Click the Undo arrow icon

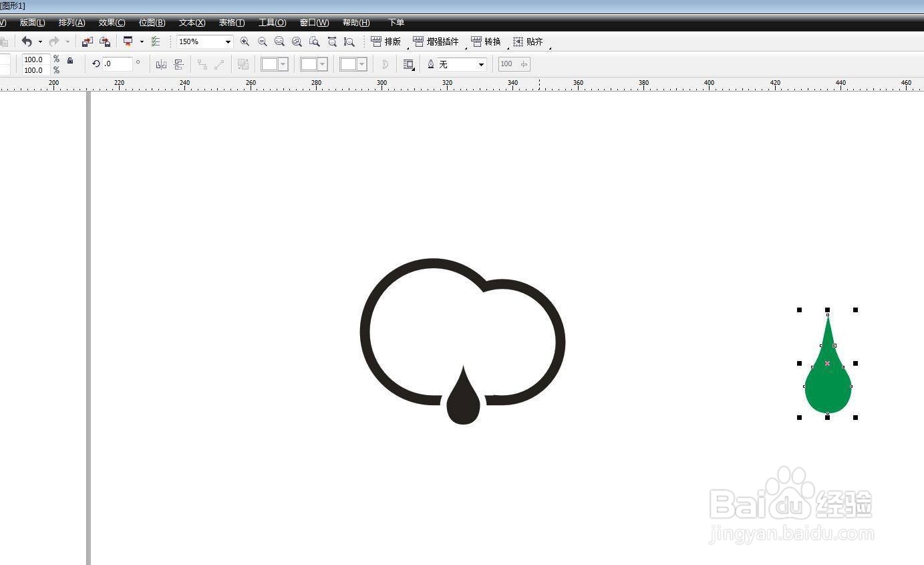[x=27, y=41]
